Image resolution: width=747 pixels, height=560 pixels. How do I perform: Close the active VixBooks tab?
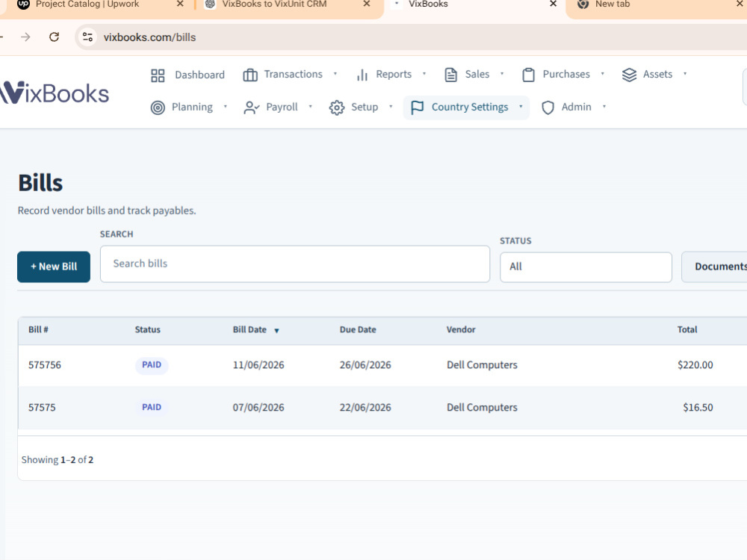[553, 4]
